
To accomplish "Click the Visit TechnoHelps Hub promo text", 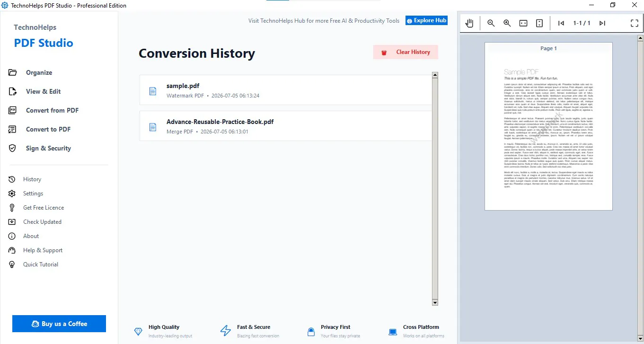I will 324,21.
